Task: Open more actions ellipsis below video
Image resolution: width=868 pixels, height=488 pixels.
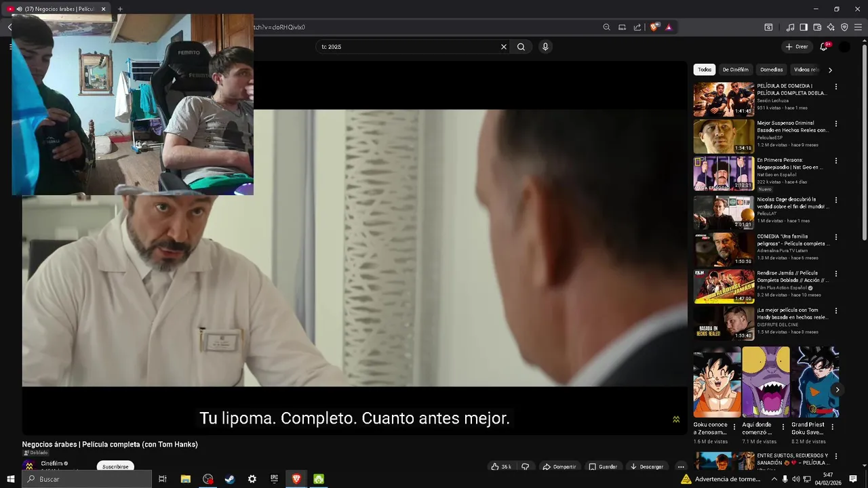Action: (x=681, y=466)
